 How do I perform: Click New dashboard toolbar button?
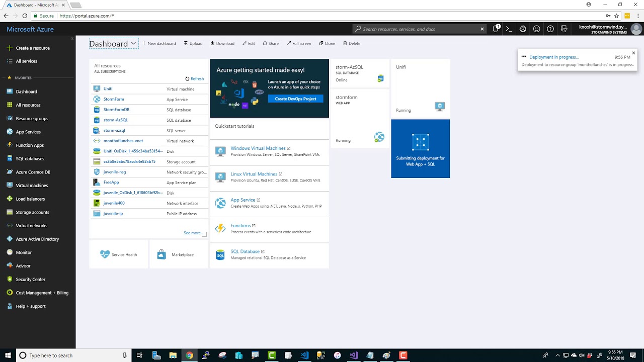[x=159, y=44]
